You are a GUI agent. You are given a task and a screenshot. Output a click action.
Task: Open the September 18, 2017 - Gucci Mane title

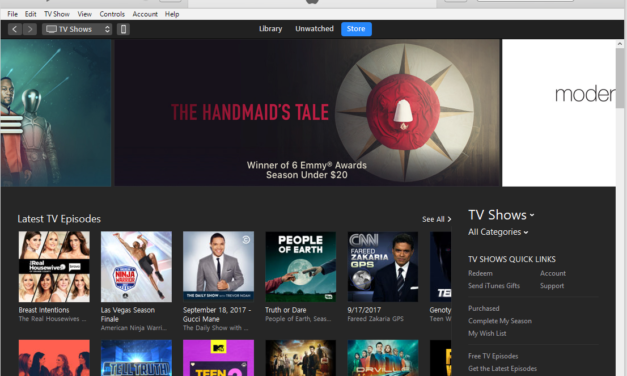tap(217, 314)
